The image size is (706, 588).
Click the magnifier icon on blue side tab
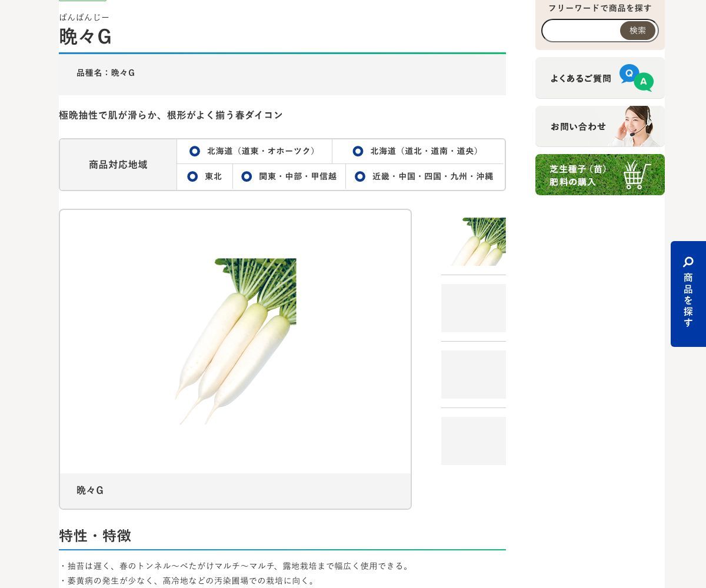(688, 262)
